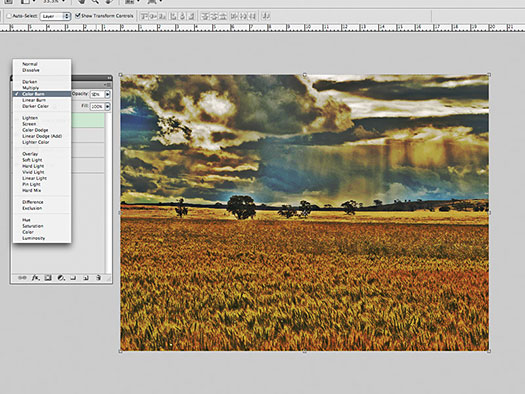Create a new group folder icon
Viewport: 525px width, 394px height.
pyautogui.click(x=73, y=278)
